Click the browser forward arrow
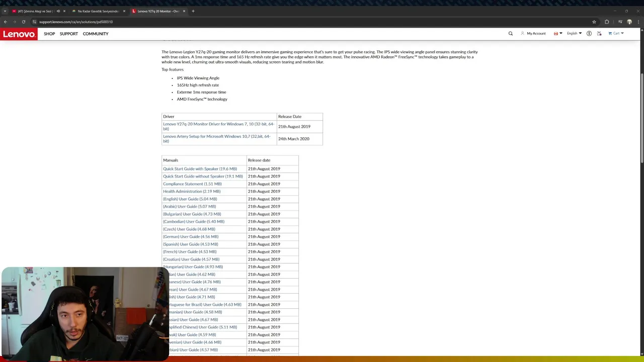 click(15, 22)
